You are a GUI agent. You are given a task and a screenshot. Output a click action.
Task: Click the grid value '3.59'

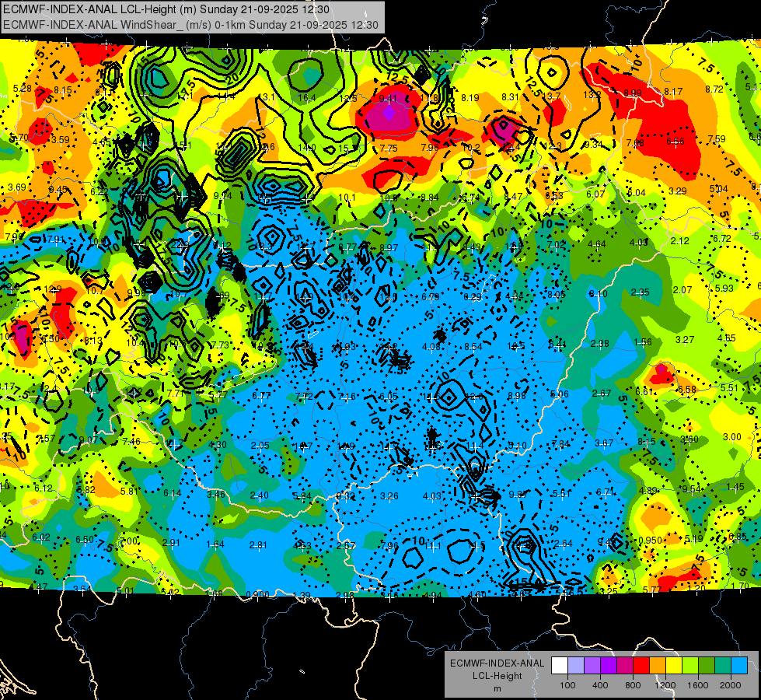[x=60, y=139]
